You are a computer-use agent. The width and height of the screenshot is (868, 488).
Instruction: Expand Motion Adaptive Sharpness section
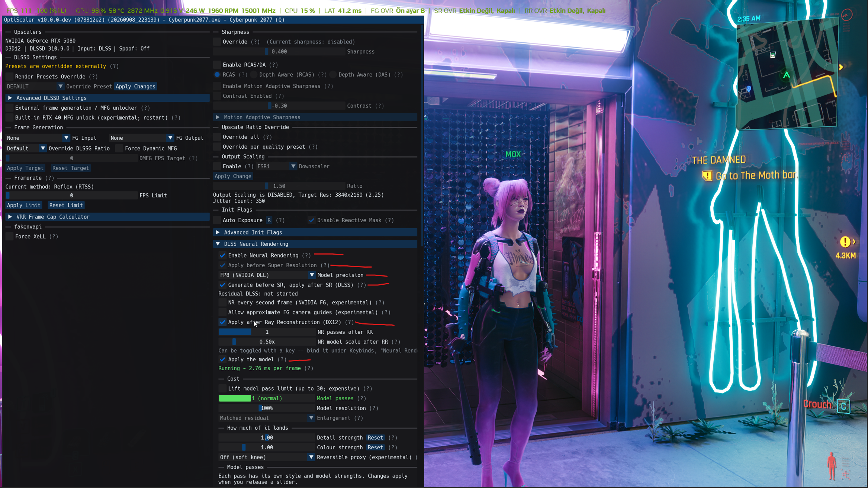click(315, 117)
